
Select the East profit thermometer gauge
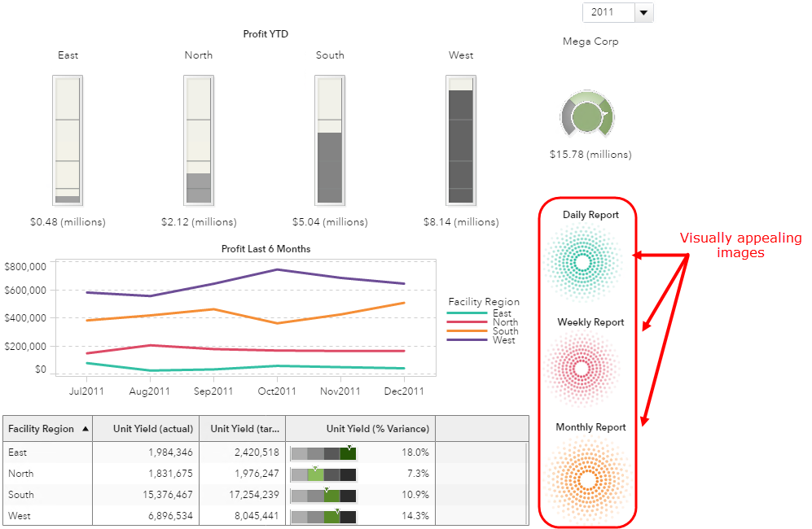tap(68, 140)
